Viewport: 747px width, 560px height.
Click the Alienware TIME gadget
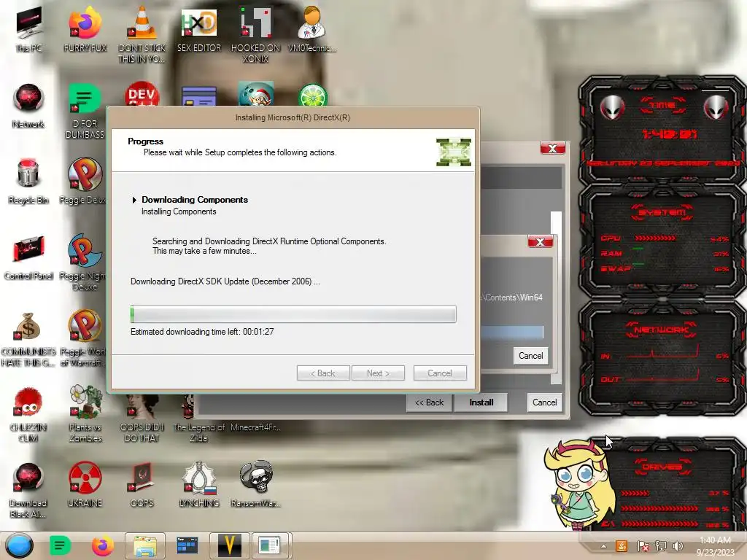pos(662,128)
